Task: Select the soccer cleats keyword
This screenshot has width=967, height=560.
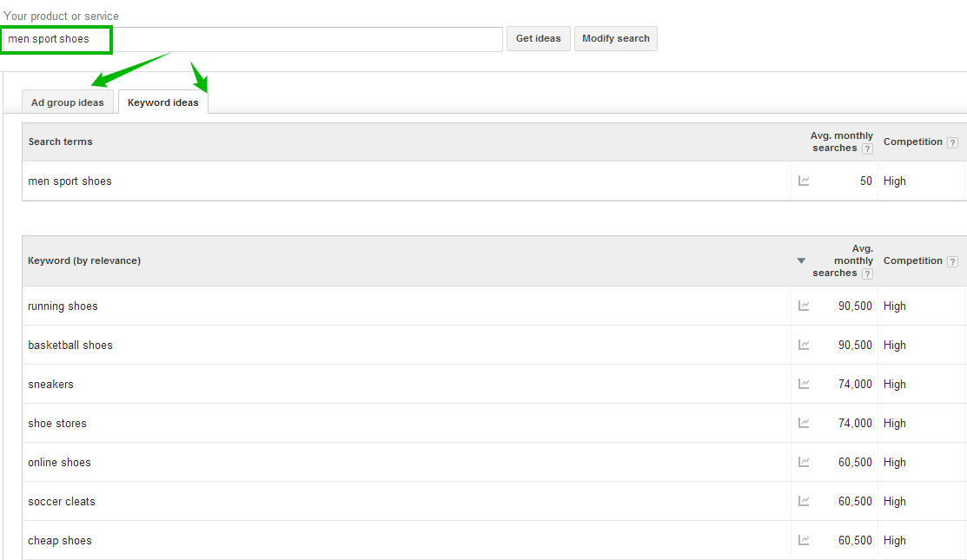Action: [62, 502]
